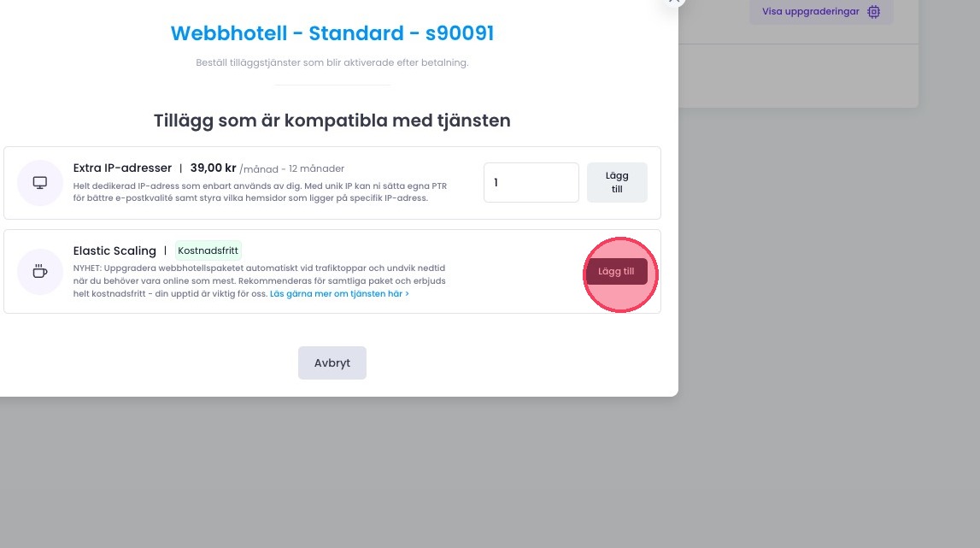
Task: Focus the Extra IP-adresser quantity field
Action: point(531,183)
